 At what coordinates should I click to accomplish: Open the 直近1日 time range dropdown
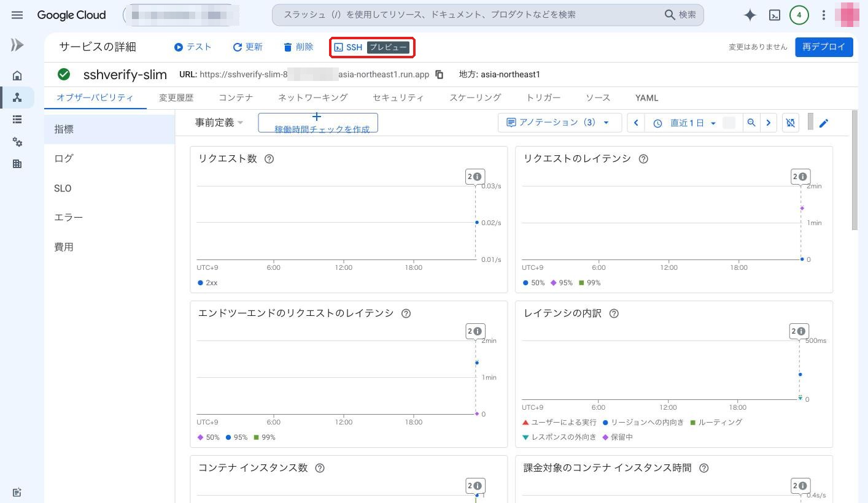(x=694, y=123)
